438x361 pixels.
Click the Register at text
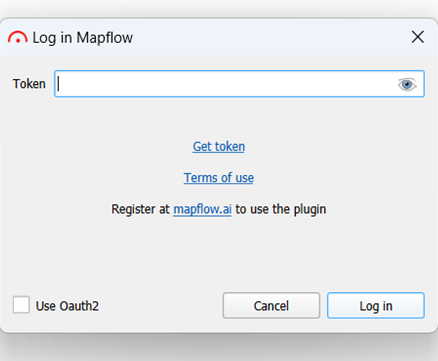[140, 209]
